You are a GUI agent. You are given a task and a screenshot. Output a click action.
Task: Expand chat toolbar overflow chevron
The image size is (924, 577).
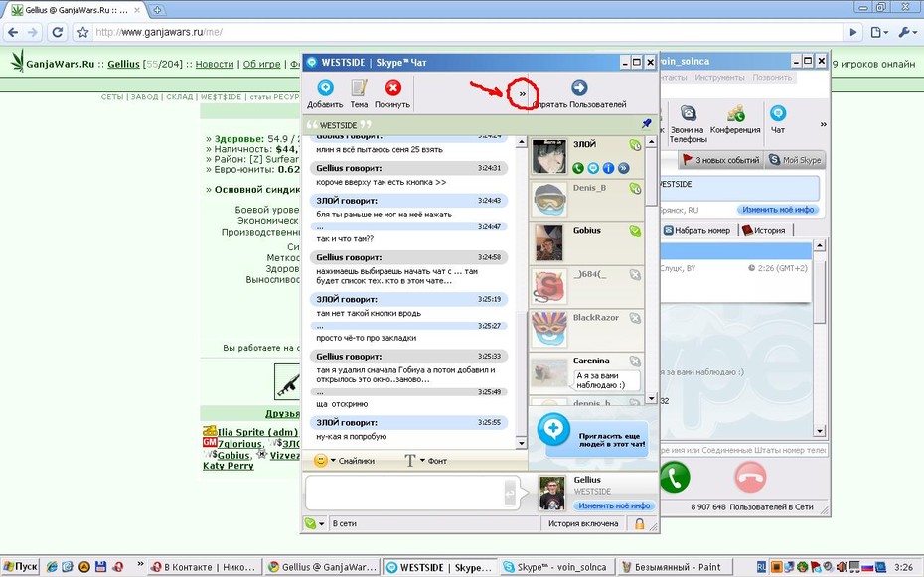click(x=522, y=94)
